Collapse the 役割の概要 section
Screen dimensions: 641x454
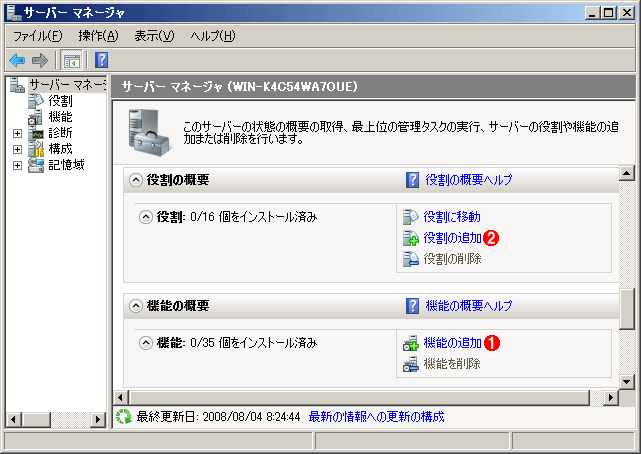point(136,180)
